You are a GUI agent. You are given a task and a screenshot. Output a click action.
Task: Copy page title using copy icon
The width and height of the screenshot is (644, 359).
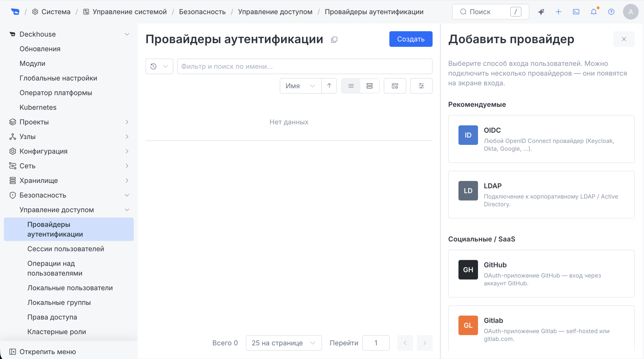point(334,39)
